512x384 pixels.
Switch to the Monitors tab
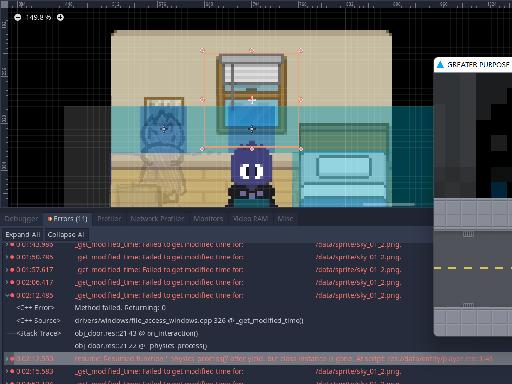point(208,219)
